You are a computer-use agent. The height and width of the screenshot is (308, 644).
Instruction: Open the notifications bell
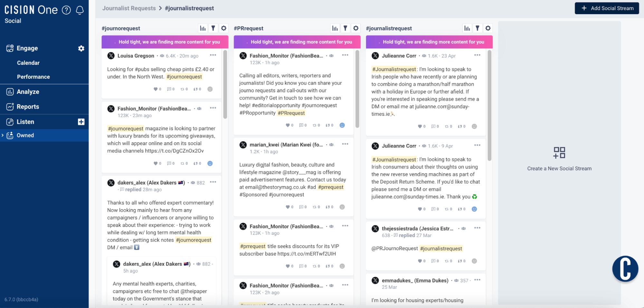[x=79, y=10]
